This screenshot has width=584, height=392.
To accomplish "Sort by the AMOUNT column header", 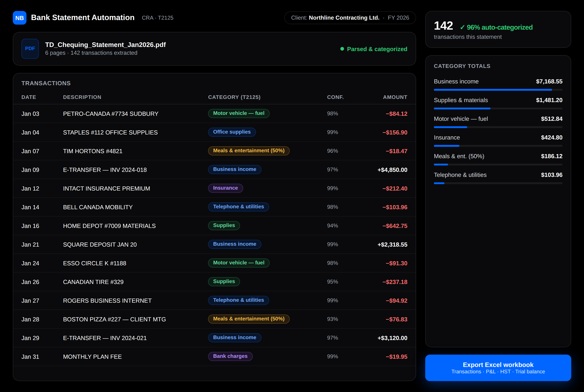I will coord(395,97).
